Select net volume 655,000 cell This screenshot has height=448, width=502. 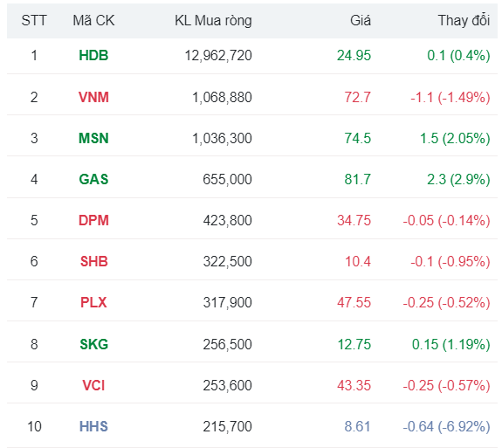point(227,179)
